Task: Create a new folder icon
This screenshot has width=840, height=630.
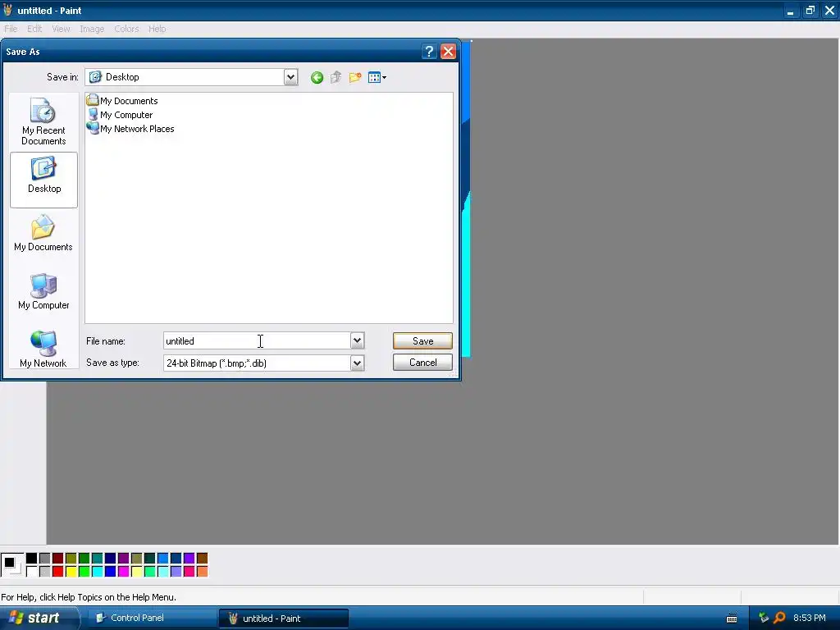Action: click(354, 78)
